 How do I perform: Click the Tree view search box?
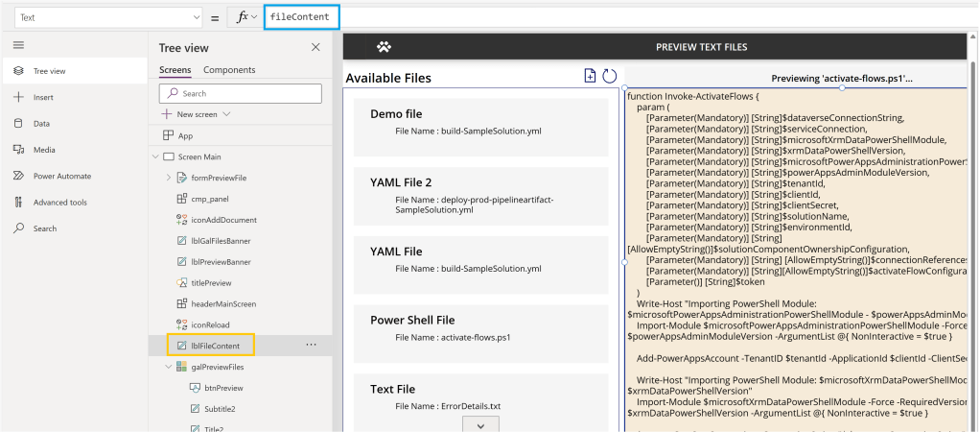pos(240,93)
